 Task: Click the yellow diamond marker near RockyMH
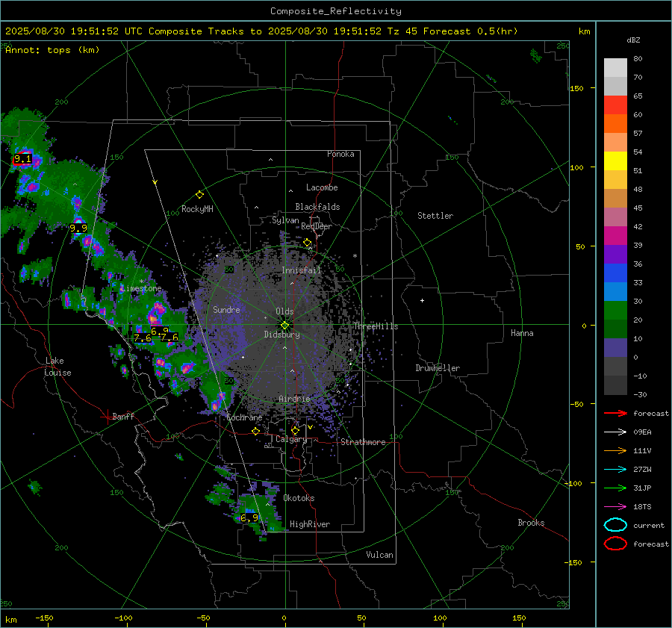coord(199,195)
